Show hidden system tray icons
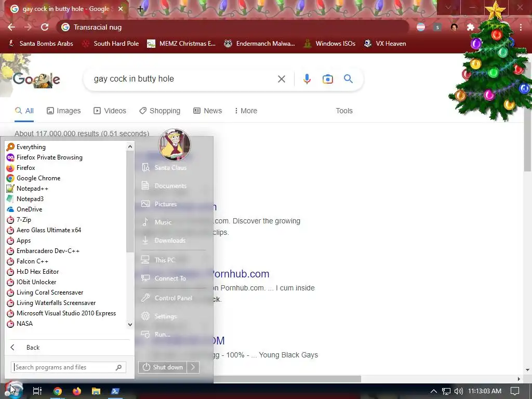This screenshot has height=399, width=532. tap(434, 391)
